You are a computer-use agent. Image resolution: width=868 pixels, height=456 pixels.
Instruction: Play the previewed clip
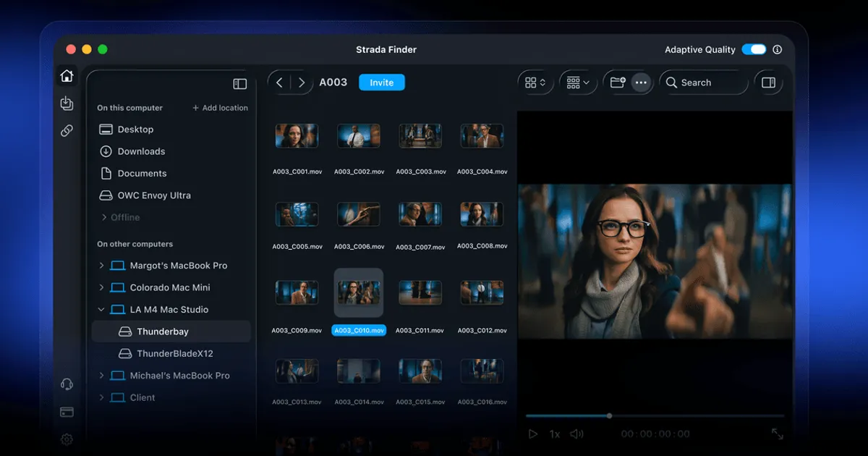click(x=533, y=434)
